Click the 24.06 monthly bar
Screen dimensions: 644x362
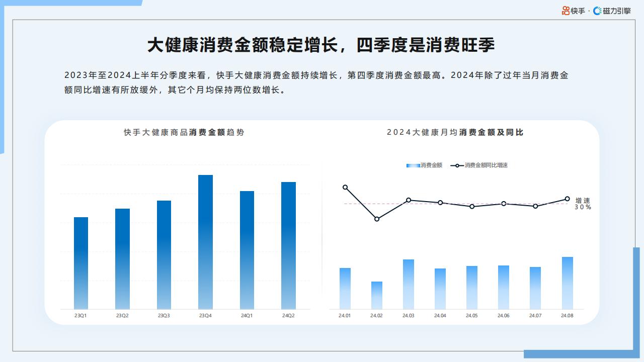[x=504, y=287]
